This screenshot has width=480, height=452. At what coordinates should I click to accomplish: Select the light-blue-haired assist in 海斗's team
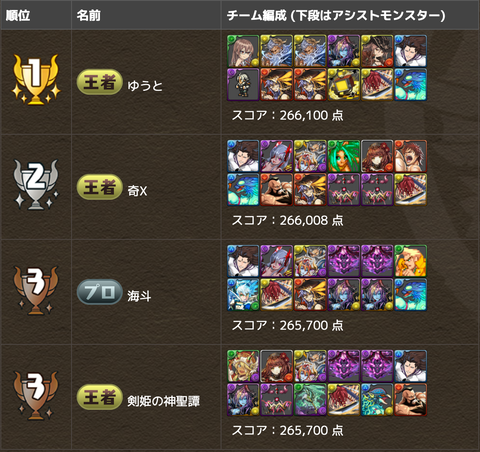243,295
